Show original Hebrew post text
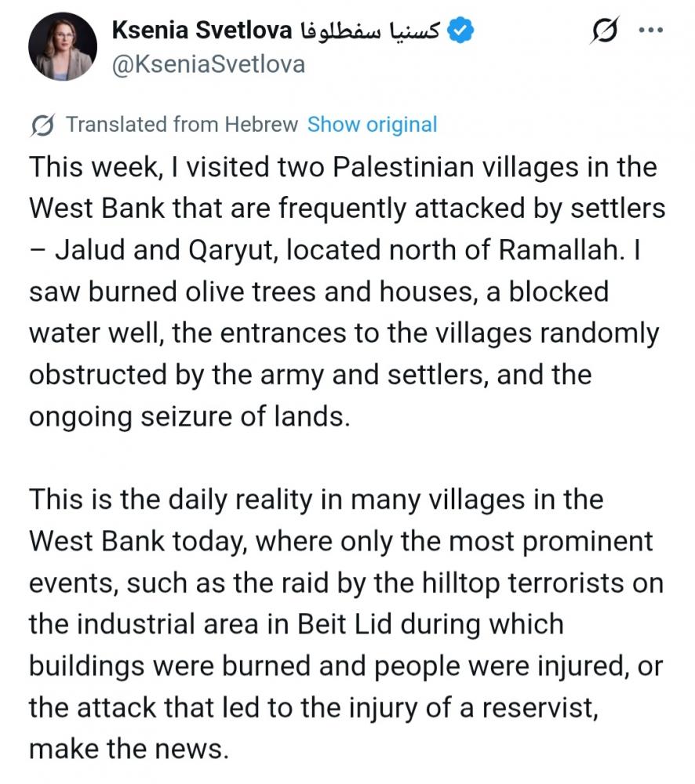The height and width of the screenshot is (784, 695). coord(372,125)
